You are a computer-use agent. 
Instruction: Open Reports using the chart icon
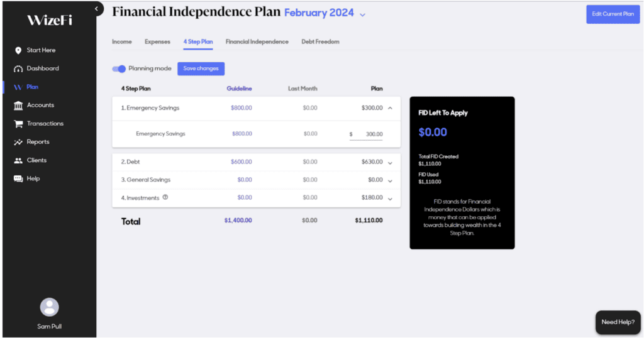[18, 142]
